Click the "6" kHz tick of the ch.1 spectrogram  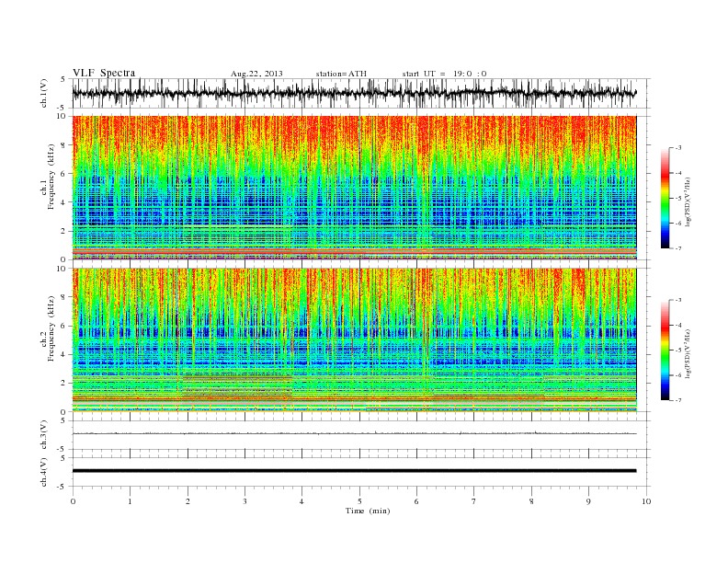pos(63,174)
